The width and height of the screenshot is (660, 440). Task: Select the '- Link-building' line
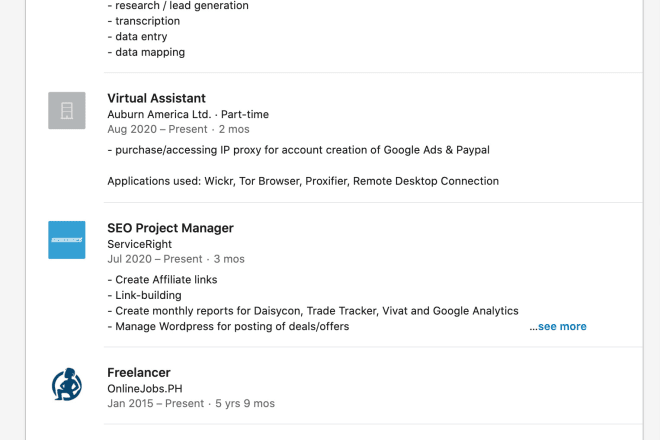click(144, 295)
